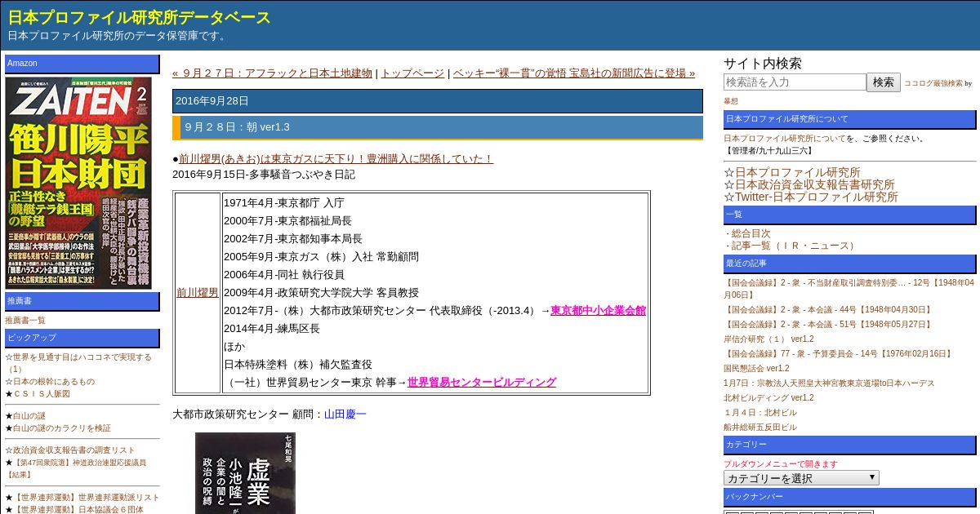Open 北村ビルディング ver1.2 article
Image resolution: width=980 pixels, height=514 pixels.
click(x=768, y=398)
